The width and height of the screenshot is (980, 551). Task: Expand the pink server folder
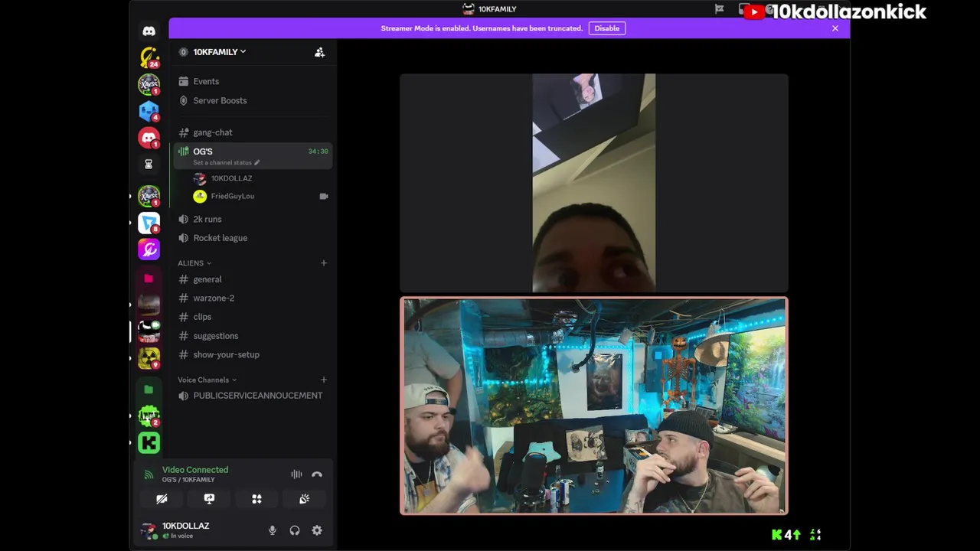point(149,279)
